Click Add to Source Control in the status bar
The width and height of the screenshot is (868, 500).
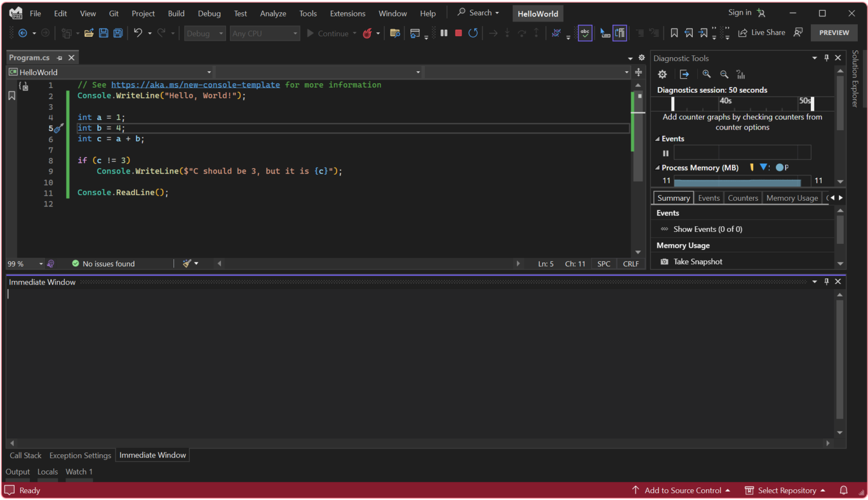click(681, 490)
